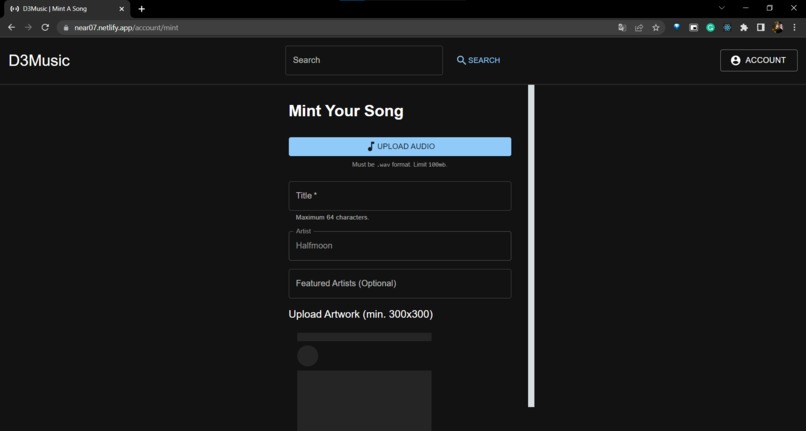Bookmark this page with the star icon

click(x=656, y=28)
